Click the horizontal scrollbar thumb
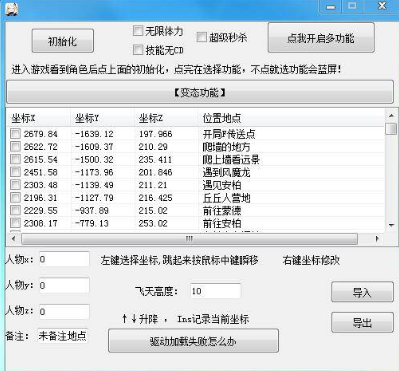399x371 pixels. [189, 239]
